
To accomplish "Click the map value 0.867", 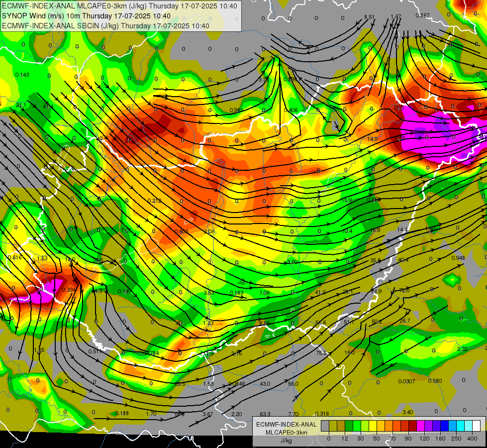I will (422, 15).
